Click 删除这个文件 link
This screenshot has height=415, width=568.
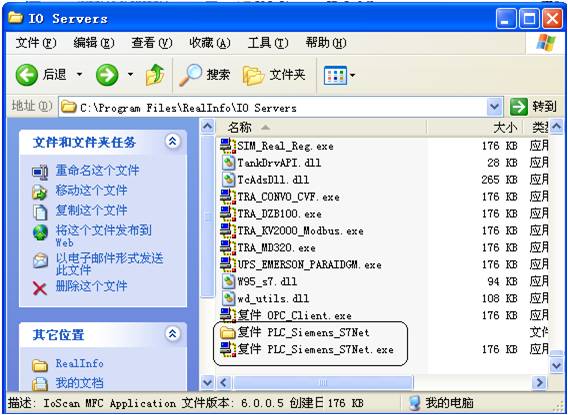91,286
